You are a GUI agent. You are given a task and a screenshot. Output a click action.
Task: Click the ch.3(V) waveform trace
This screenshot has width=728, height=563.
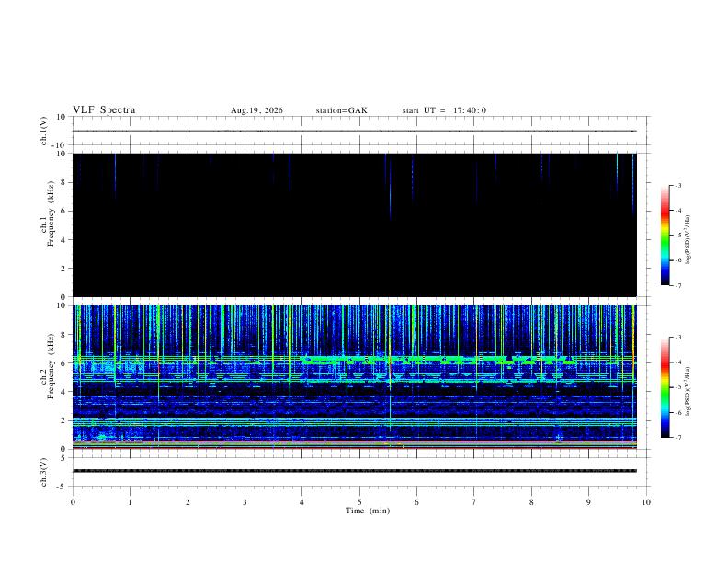(x=355, y=471)
